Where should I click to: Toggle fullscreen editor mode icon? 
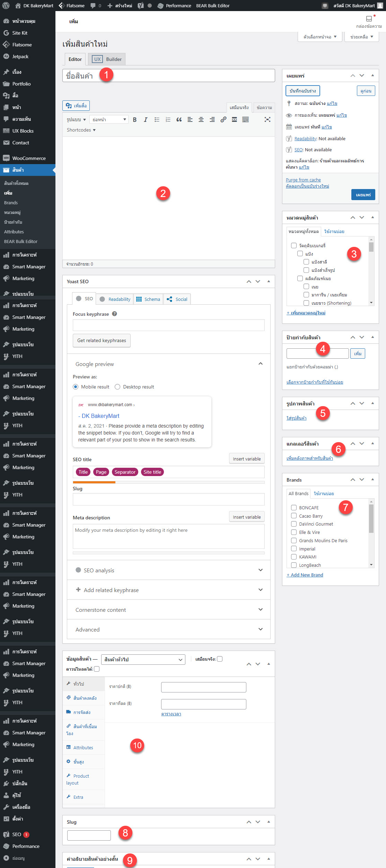coord(267,119)
